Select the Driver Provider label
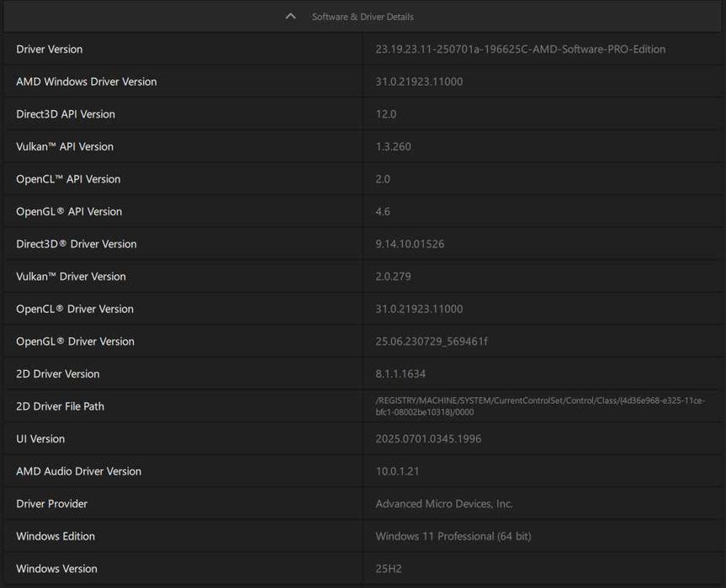726x588 pixels. [52, 504]
